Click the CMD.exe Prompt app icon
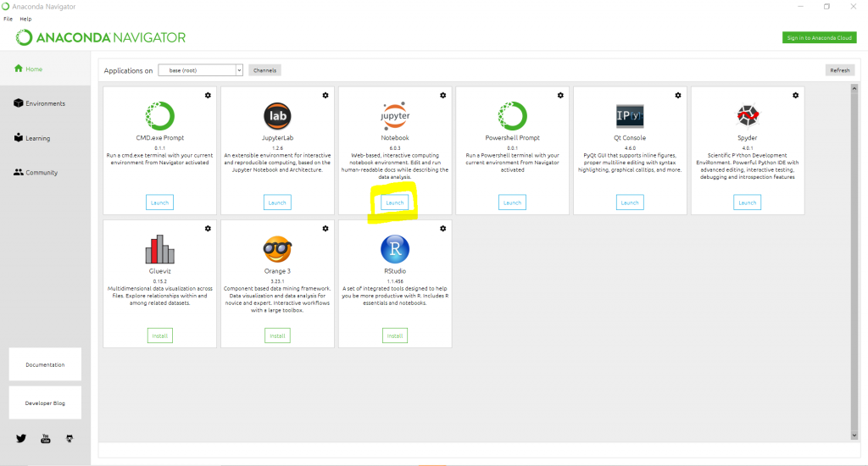The width and height of the screenshot is (868, 466). point(160,116)
